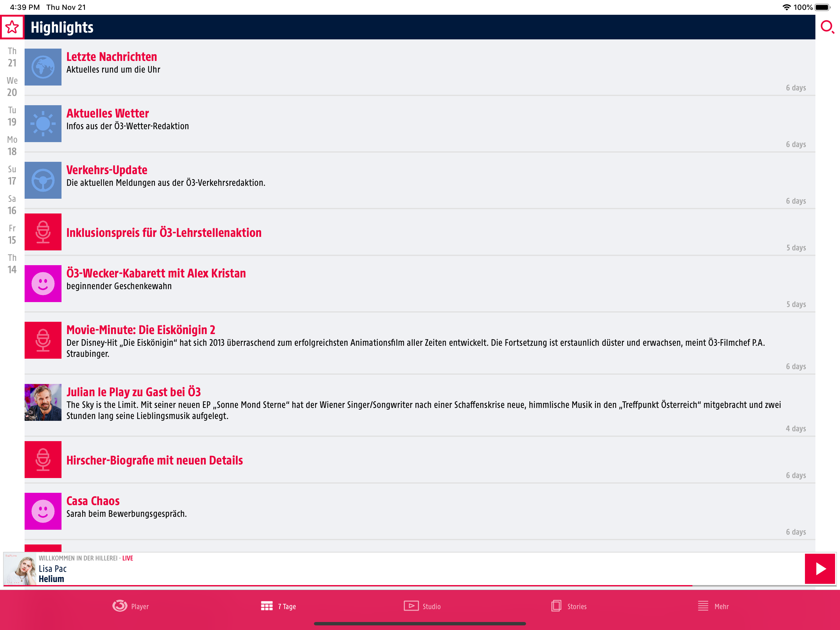The image size is (840, 630).
Task: Tap 'Sarah beim Bewerbungsgespräch.' text
Action: [126, 514]
